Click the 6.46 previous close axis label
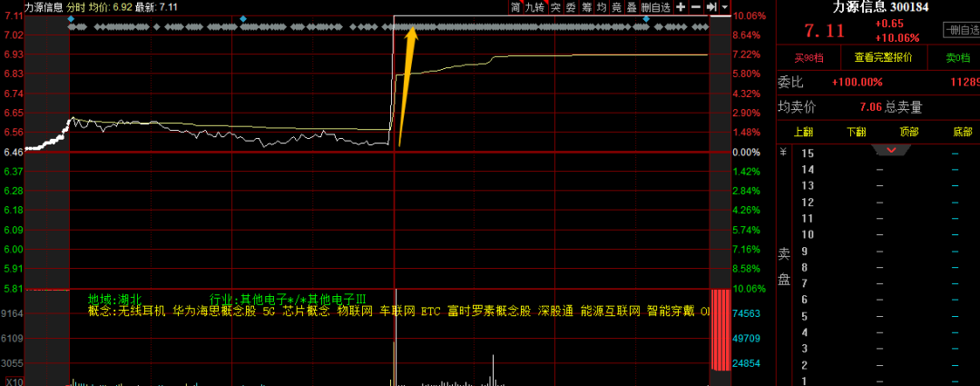The width and height of the screenshot is (980, 386). click(13, 152)
